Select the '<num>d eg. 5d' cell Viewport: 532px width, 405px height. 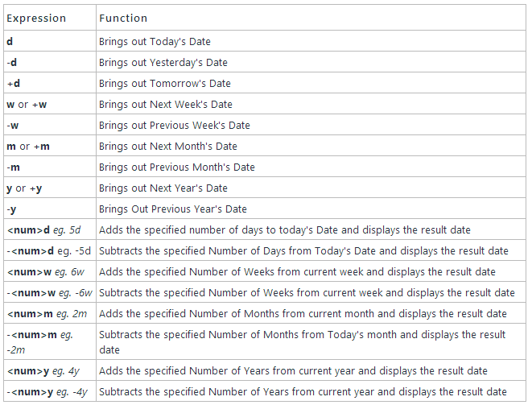click(x=50, y=229)
